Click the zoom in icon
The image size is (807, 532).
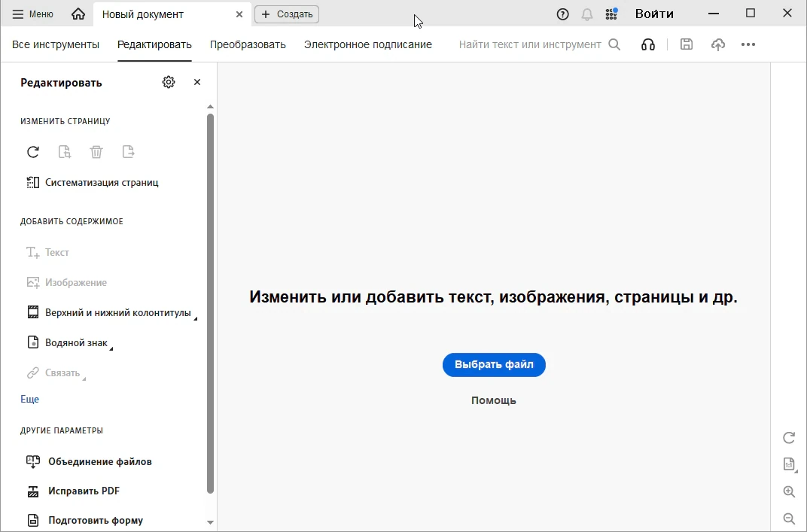(x=789, y=491)
